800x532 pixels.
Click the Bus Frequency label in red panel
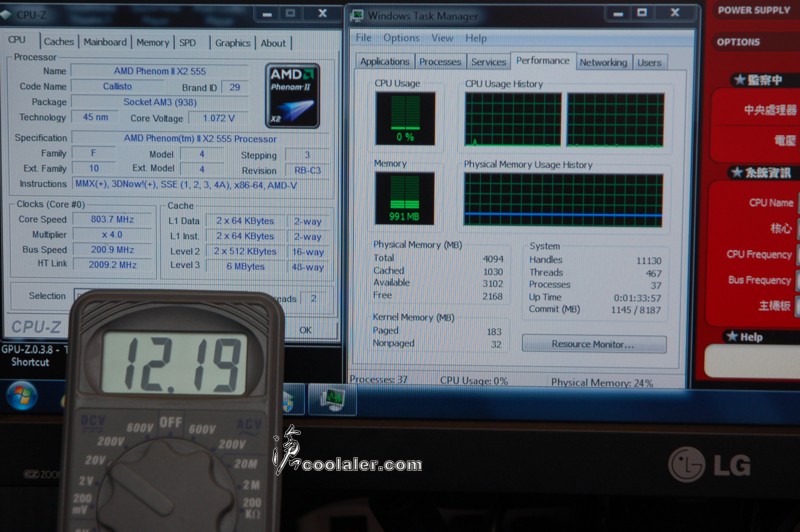point(759,280)
